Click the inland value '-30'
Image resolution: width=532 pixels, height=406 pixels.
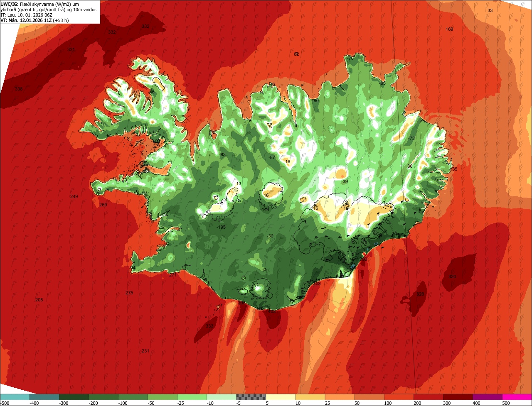pyautogui.click(x=270, y=236)
